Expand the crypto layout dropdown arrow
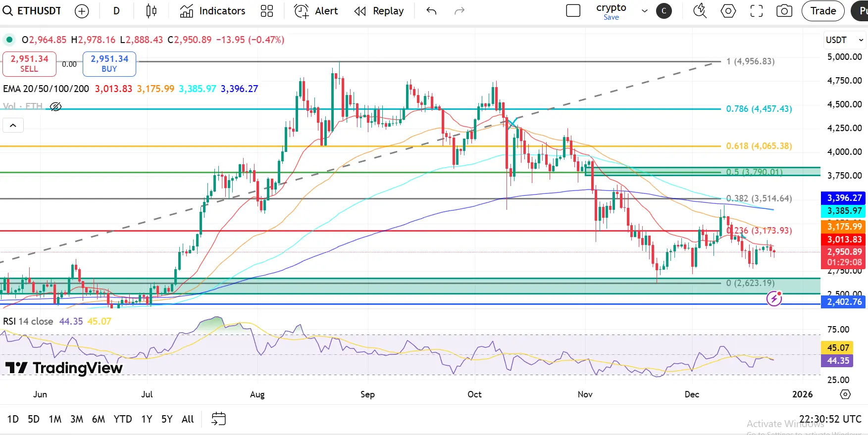This screenshot has width=868, height=435. click(645, 11)
